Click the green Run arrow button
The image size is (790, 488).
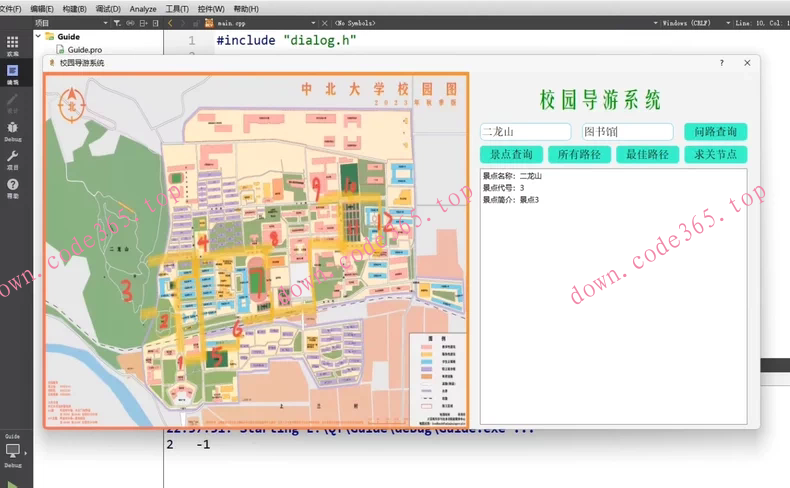(13, 484)
